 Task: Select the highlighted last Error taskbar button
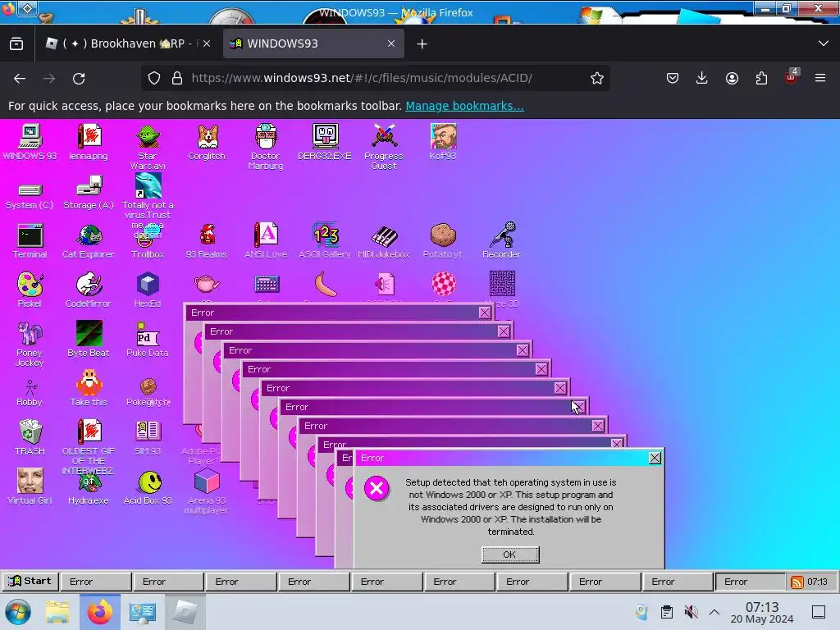pyautogui.click(x=750, y=582)
